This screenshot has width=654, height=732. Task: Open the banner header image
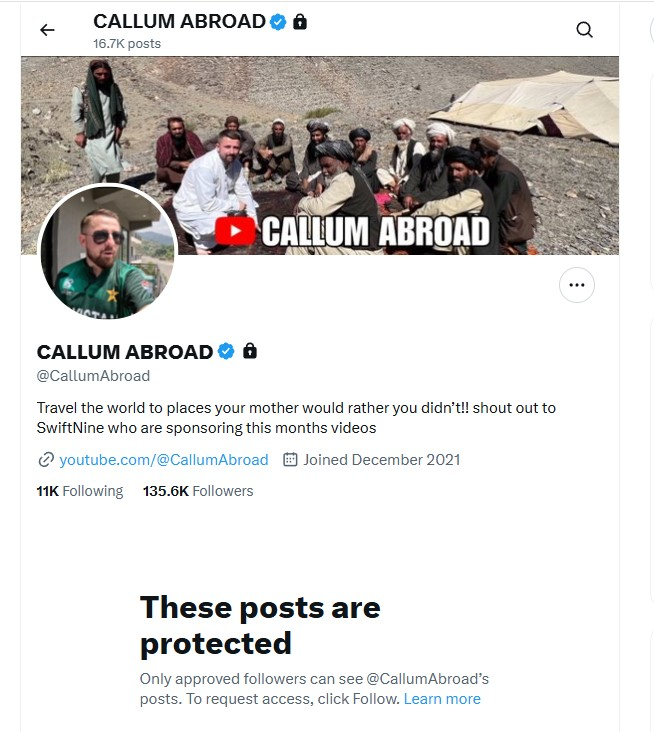(x=320, y=155)
